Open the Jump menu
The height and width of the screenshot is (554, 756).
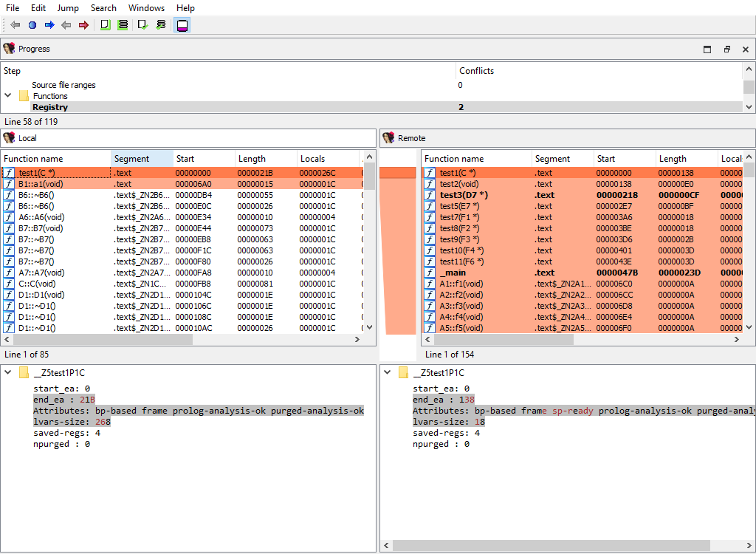(x=68, y=8)
